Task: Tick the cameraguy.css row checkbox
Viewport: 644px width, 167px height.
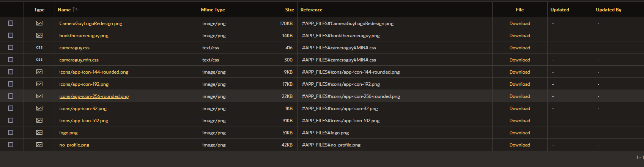Action: (x=11, y=47)
